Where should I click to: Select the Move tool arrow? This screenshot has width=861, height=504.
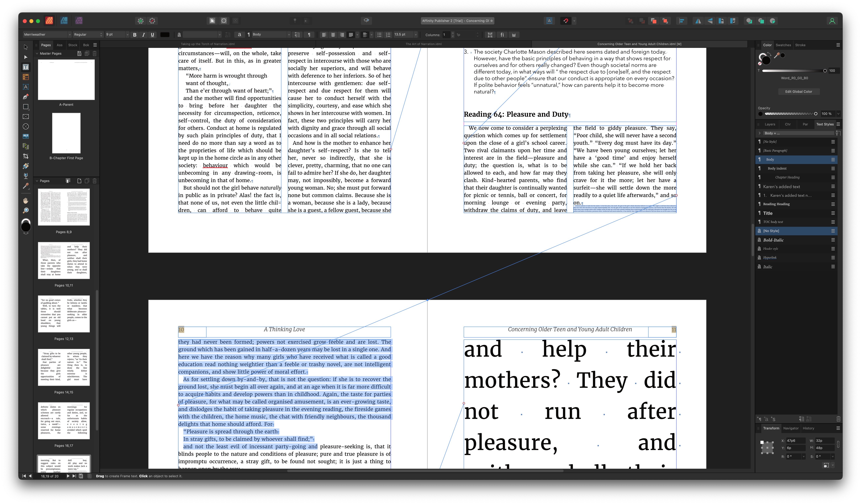coord(26,47)
